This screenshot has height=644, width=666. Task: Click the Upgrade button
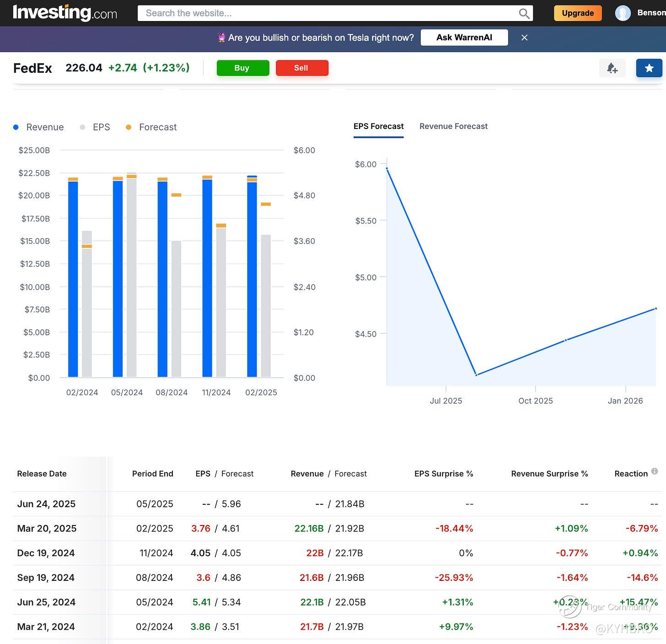(x=577, y=13)
